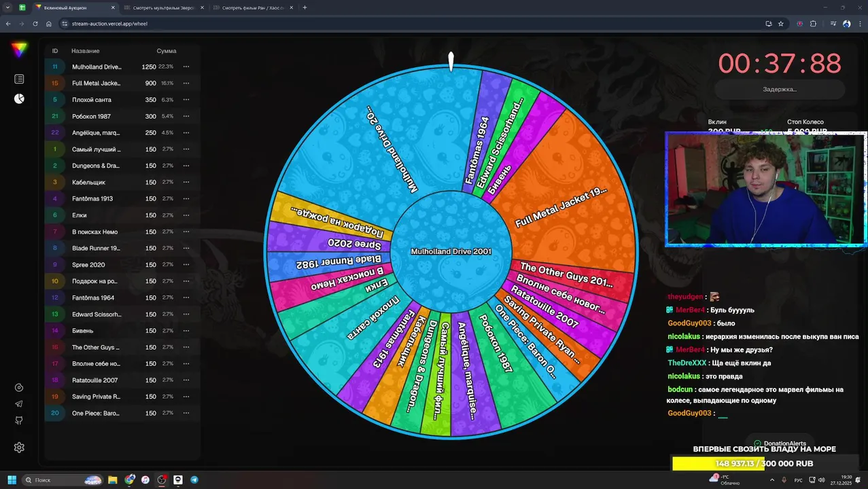Image resolution: width=868 pixels, height=489 pixels.
Task: Click the ID column header
Action: click(55, 51)
